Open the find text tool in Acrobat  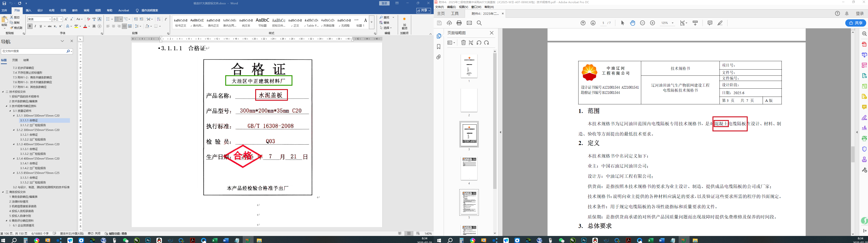479,23
